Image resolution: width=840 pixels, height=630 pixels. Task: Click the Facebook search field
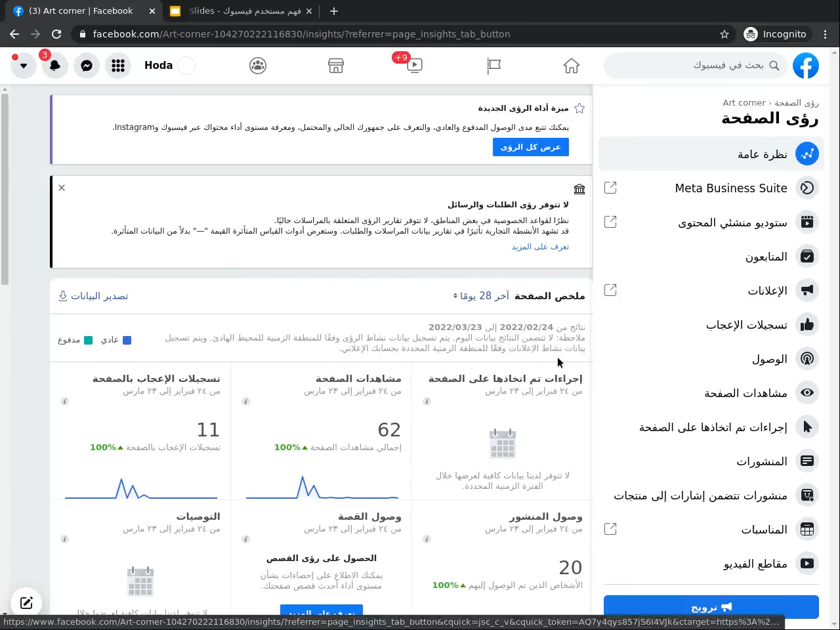point(696,66)
